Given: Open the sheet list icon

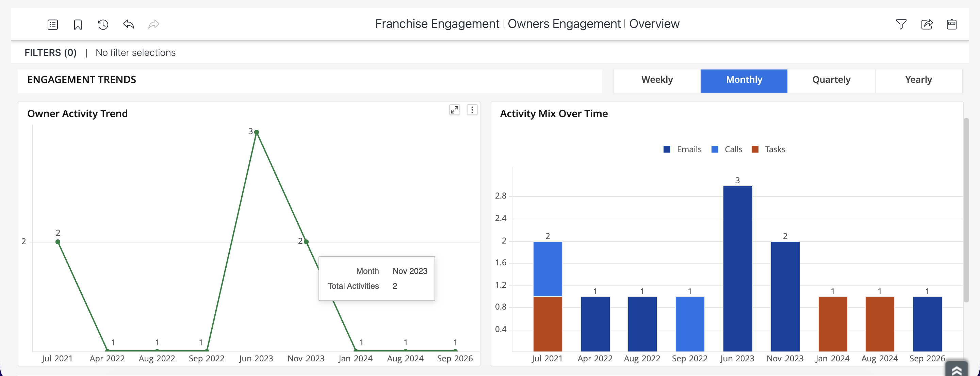Looking at the screenshot, I should coord(52,25).
